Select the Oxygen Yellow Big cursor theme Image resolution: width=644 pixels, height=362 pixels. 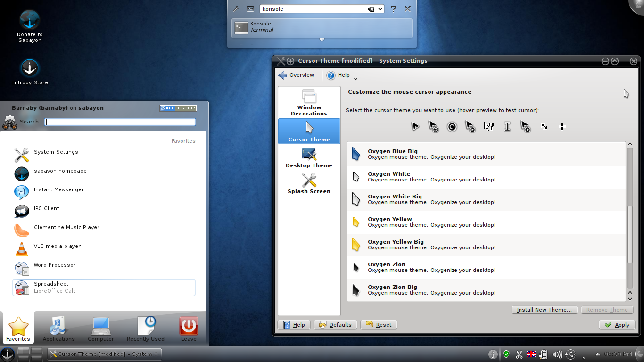click(x=486, y=245)
